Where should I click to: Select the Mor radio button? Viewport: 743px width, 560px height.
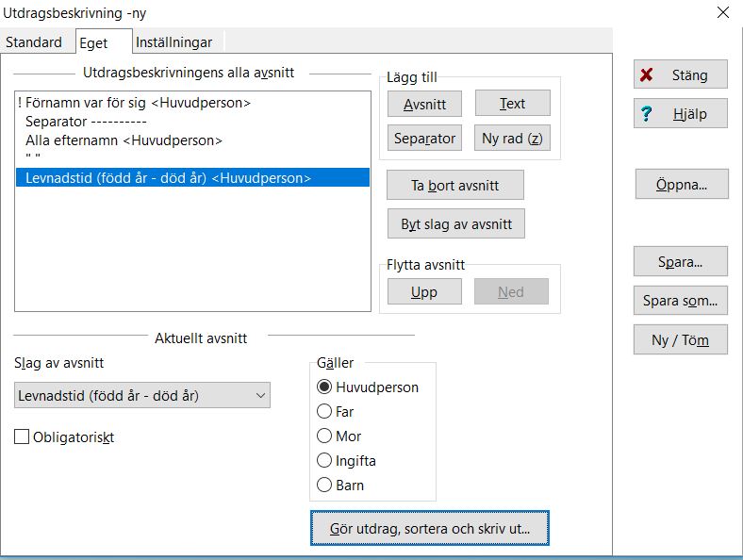[325, 436]
